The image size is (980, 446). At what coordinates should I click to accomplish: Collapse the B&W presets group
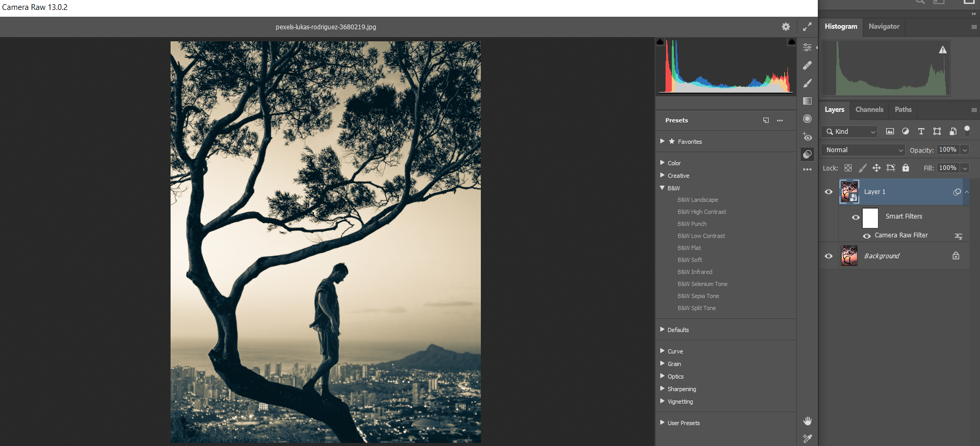click(x=662, y=188)
